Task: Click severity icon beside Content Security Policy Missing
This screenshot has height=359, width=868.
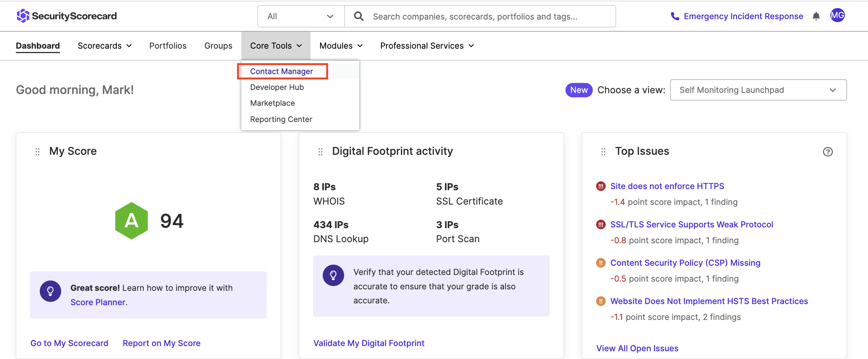Action: [x=601, y=263]
